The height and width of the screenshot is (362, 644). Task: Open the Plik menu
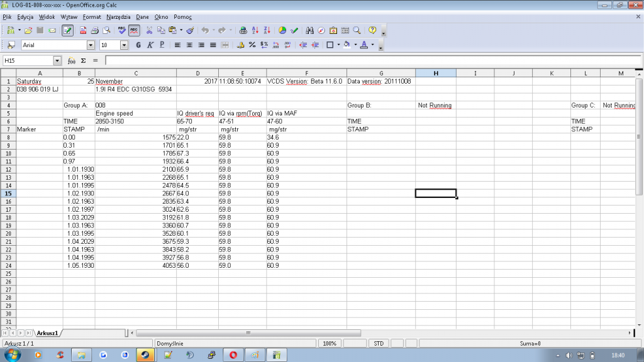point(7,17)
